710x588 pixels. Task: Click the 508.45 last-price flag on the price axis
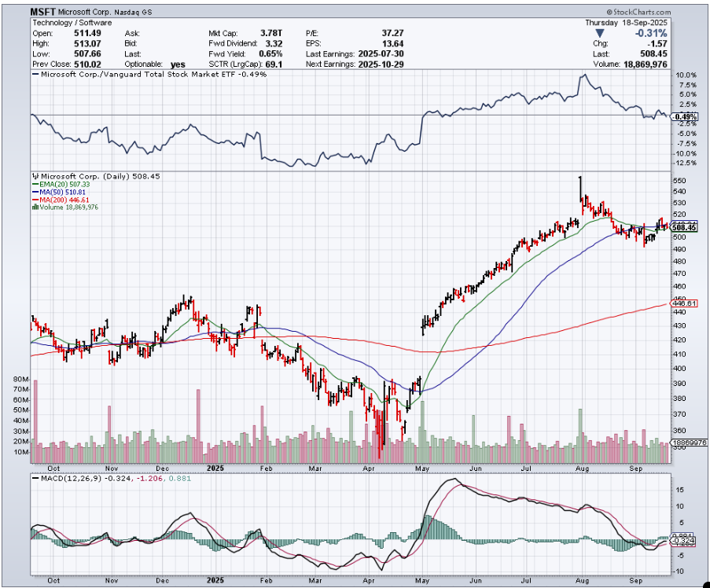pyautogui.click(x=685, y=228)
